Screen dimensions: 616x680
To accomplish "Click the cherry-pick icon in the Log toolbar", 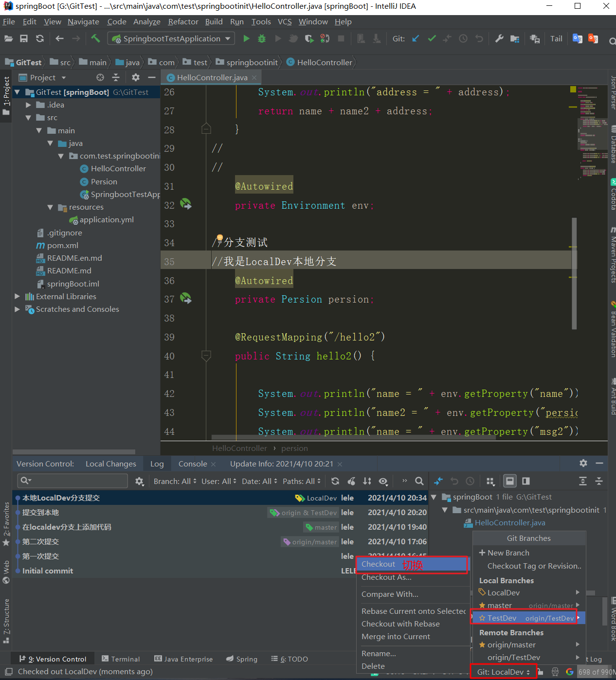I will click(352, 481).
